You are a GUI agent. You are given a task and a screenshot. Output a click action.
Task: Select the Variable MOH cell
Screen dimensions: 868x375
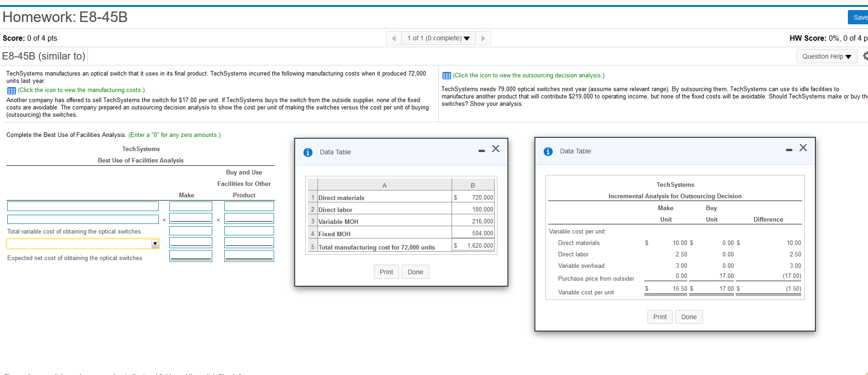tap(384, 221)
